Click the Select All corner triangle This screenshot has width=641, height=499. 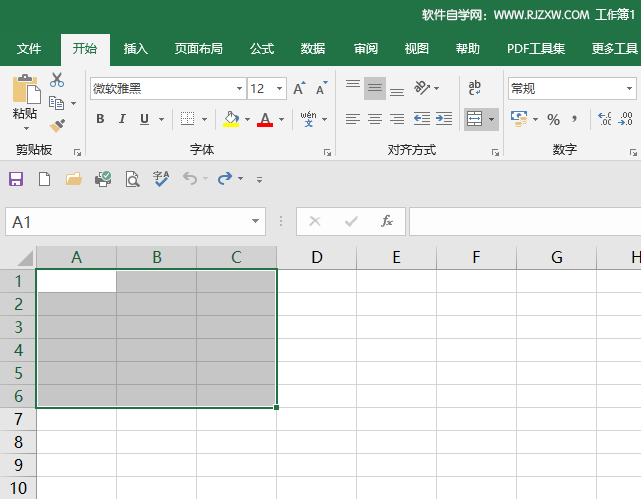(25, 258)
